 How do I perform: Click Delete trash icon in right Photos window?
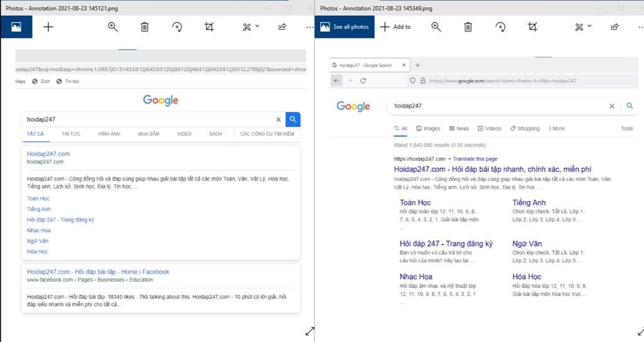point(468,27)
